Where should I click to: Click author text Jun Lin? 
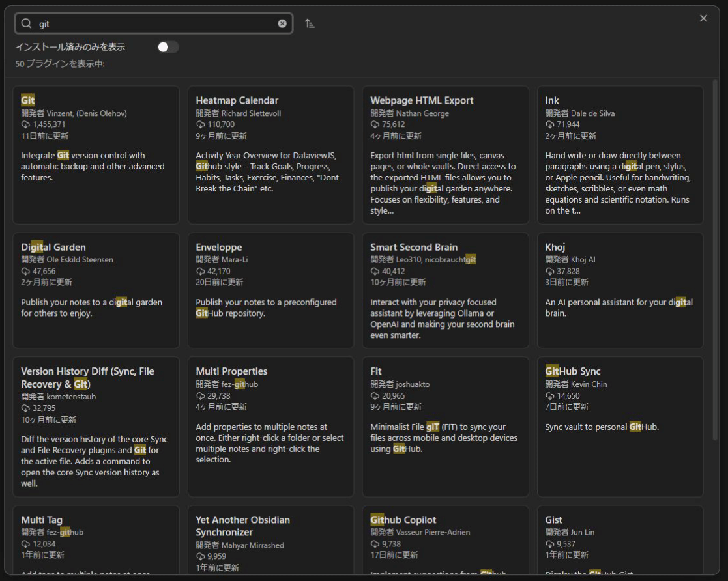[582, 532]
